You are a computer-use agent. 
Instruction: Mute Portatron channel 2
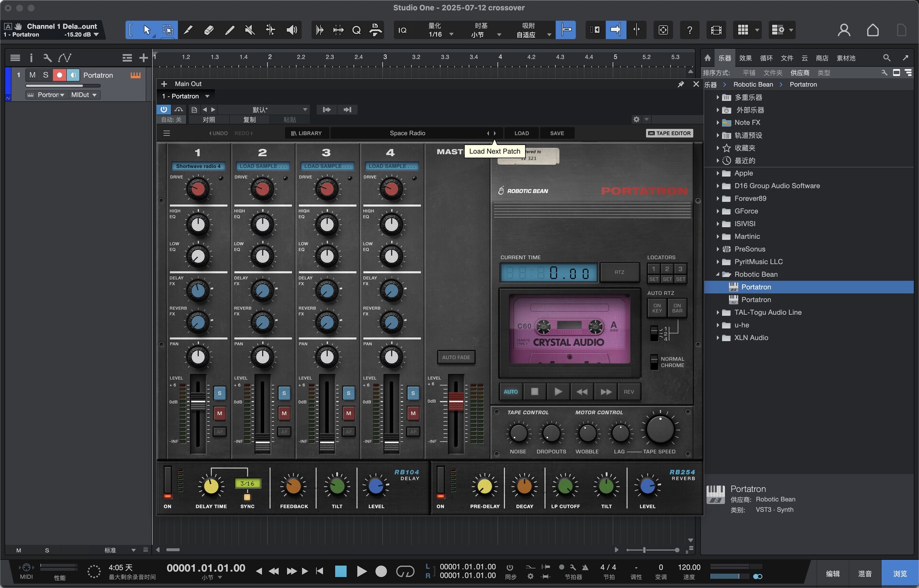[x=284, y=413]
